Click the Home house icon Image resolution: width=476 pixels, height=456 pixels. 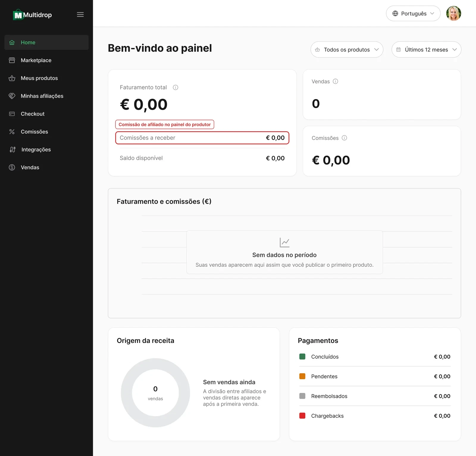pos(12,42)
